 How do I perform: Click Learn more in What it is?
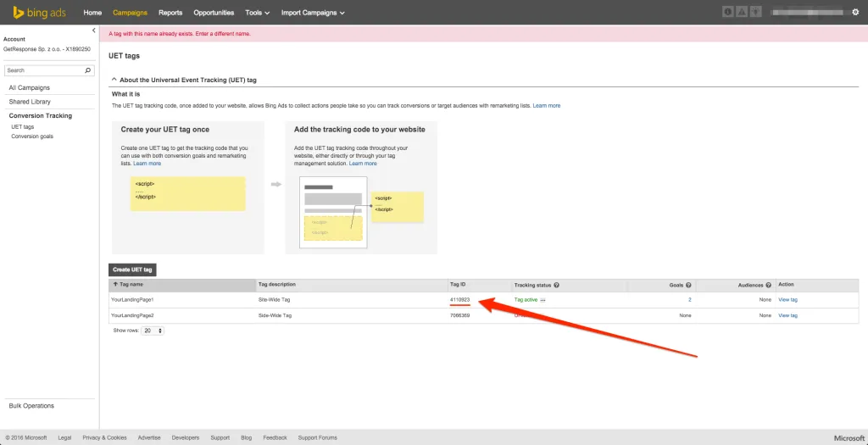[x=547, y=105]
